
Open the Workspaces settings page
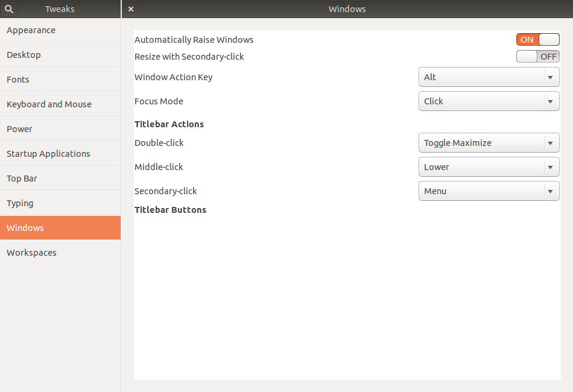31,252
